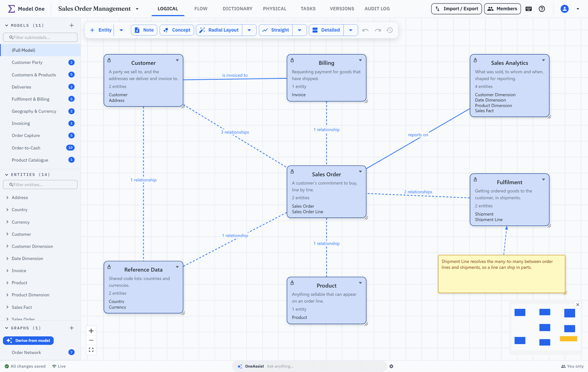
Task: Expand the Invoice entity
Action: point(7,271)
